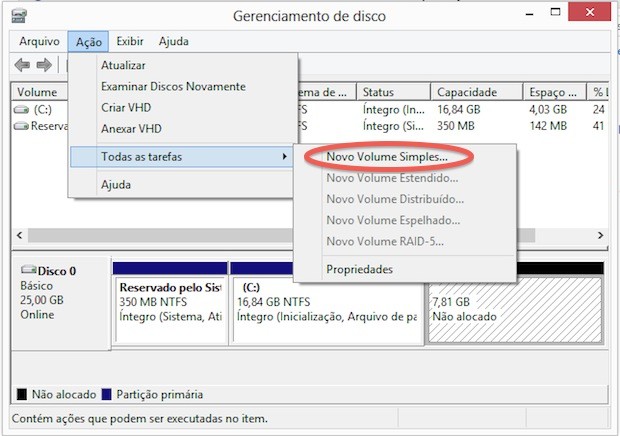Choose Novo Volume Simples from submenu

386,157
